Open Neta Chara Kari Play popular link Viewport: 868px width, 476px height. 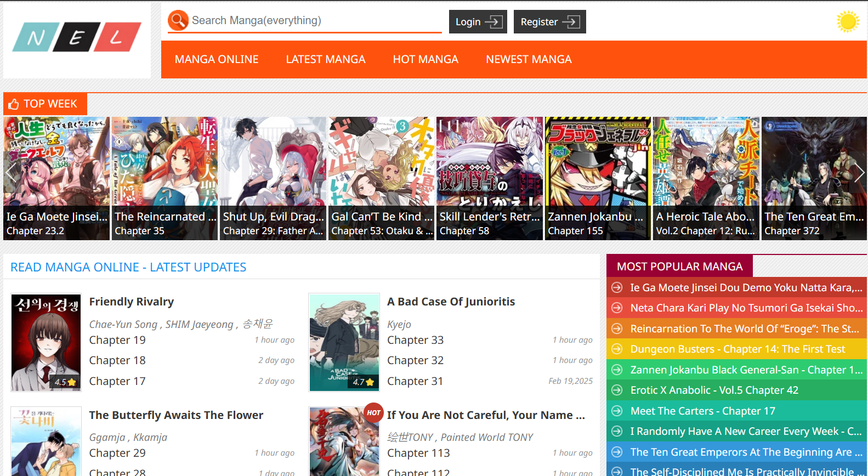click(x=746, y=308)
